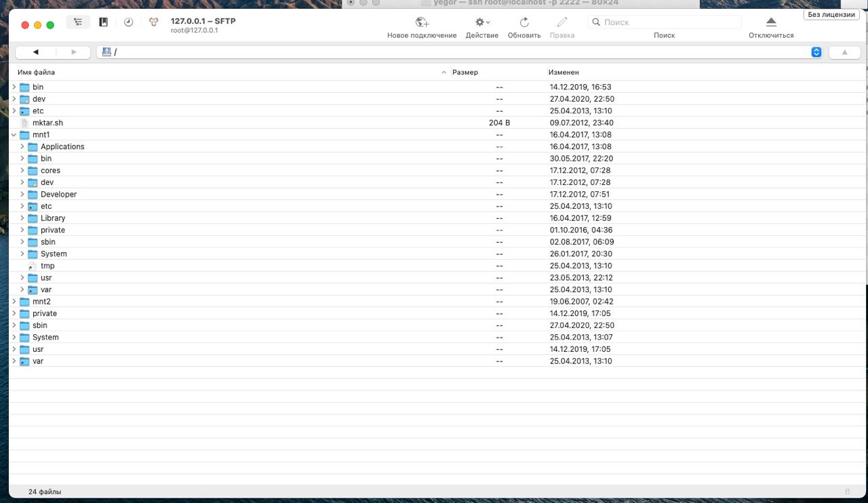Click the 'Без лицензии' button

(x=831, y=14)
